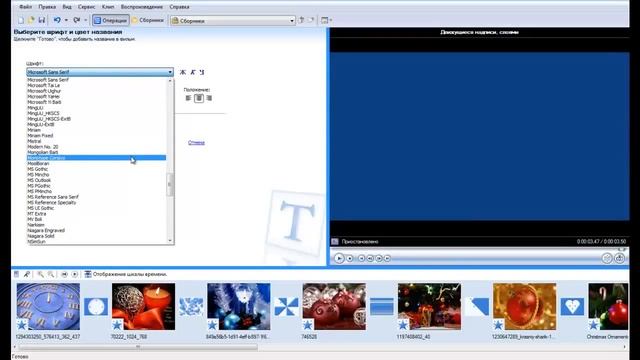Click the up one level icon
The width and height of the screenshot is (640, 360).
[302, 20]
